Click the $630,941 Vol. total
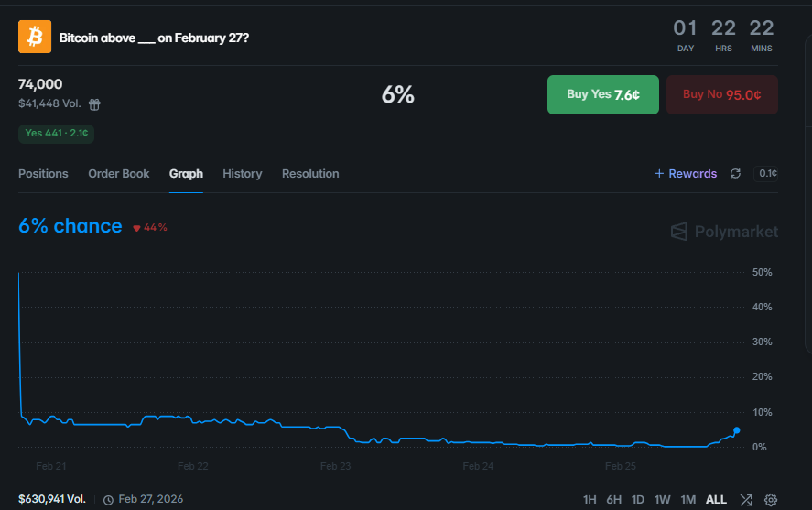This screenshot has width=812, height=510. pyautogui.click(x=52, y=499)
